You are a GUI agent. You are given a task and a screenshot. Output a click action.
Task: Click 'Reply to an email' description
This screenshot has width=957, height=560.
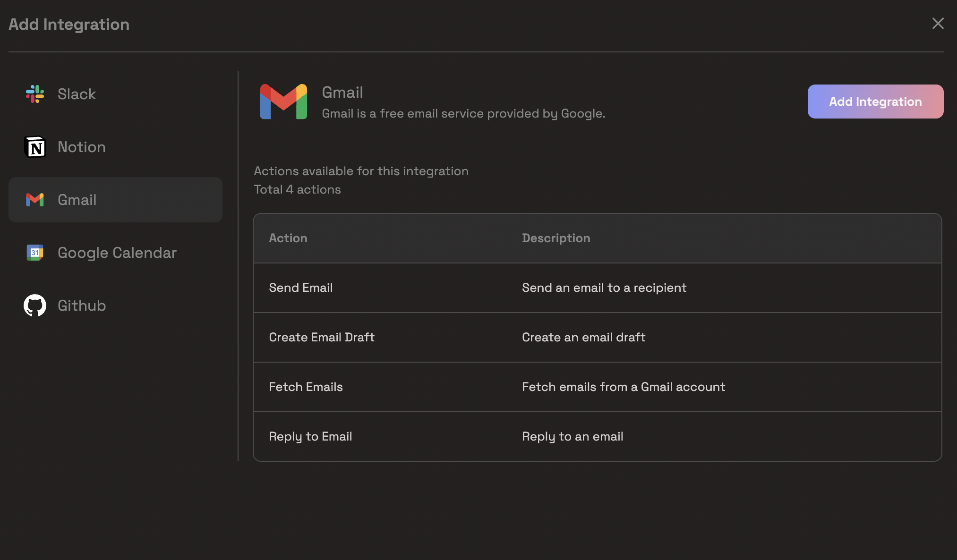(572, 436)
